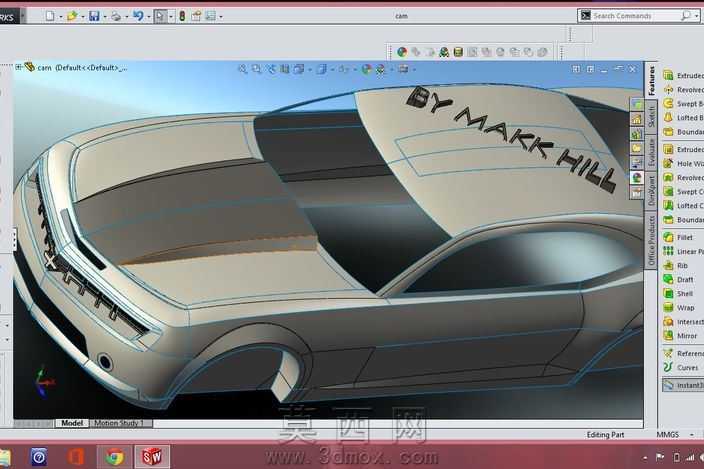
Task: Undo the last action with the blue arrow
Action: click(138, 16)
